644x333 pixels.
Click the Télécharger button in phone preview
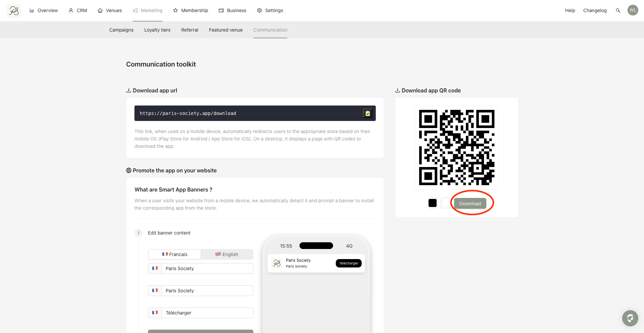tap(349, 263)
